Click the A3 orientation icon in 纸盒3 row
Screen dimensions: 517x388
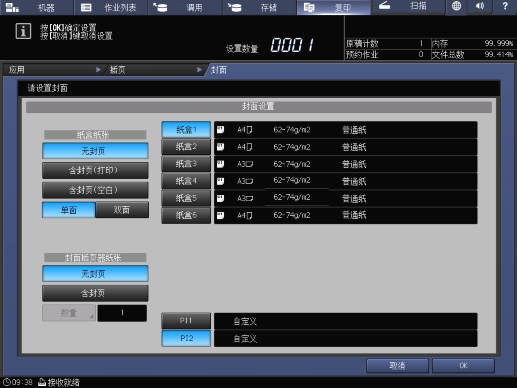(249, 164)
